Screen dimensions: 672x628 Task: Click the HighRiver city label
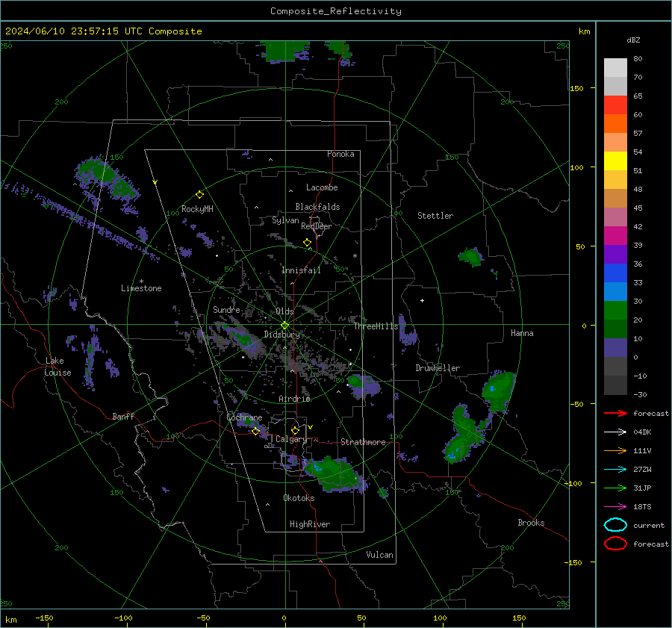coord(310,524)
